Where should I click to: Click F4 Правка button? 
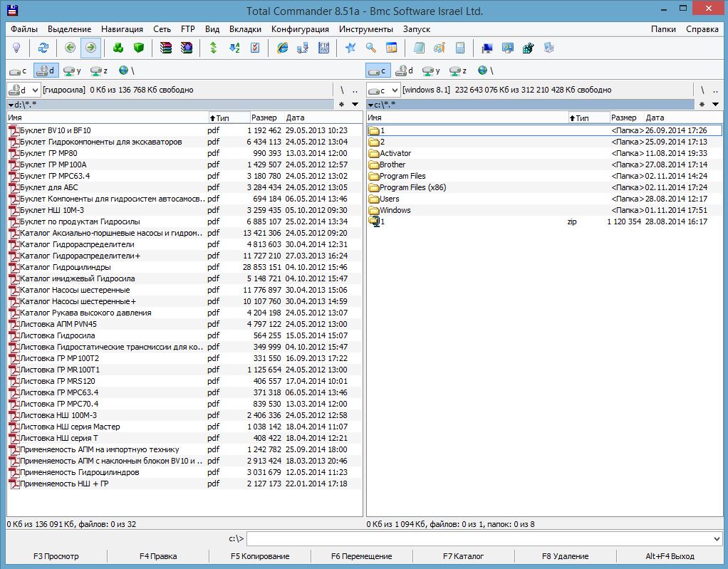(158, 556)
